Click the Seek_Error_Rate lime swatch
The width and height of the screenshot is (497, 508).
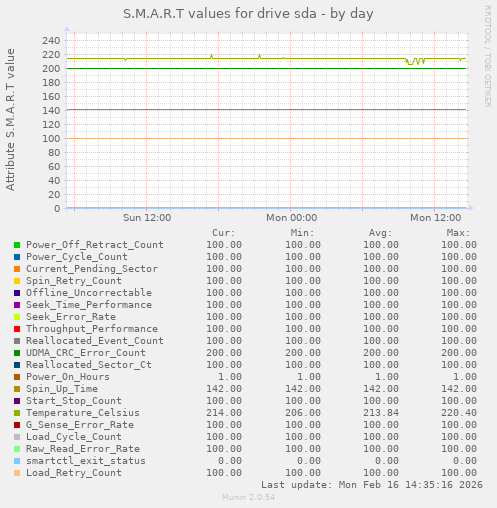[x=17, y=317]
